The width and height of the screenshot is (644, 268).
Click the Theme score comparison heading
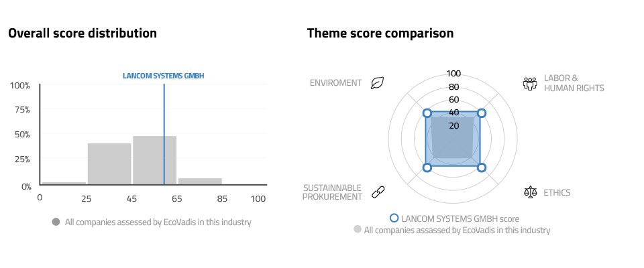coord(380,33)
